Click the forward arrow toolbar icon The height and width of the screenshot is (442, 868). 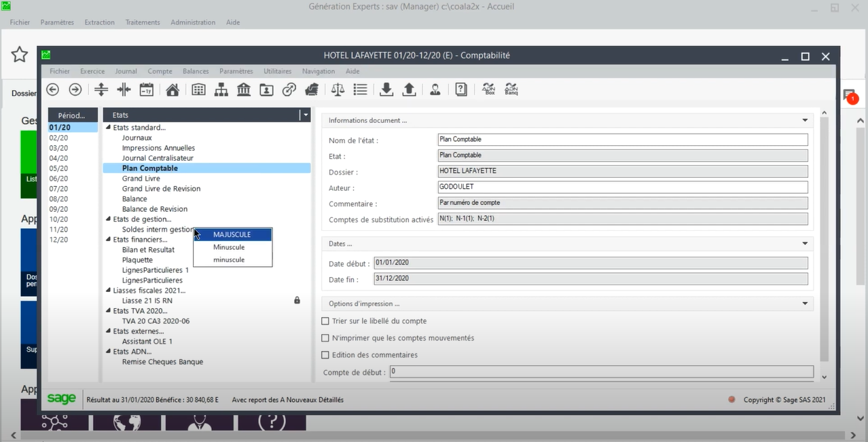click(75, 89)
